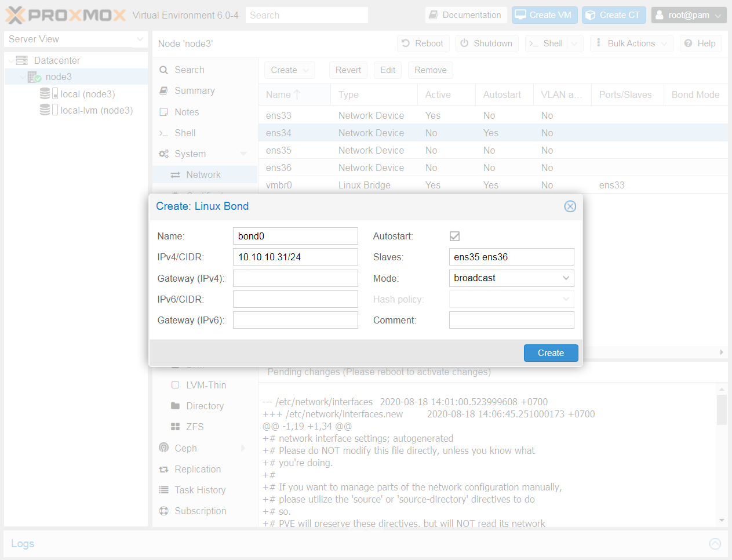Image resolution: width=732 pixels, height=560 pixels.
Task: Click the Edit button
Action: (x=388, y=70)
